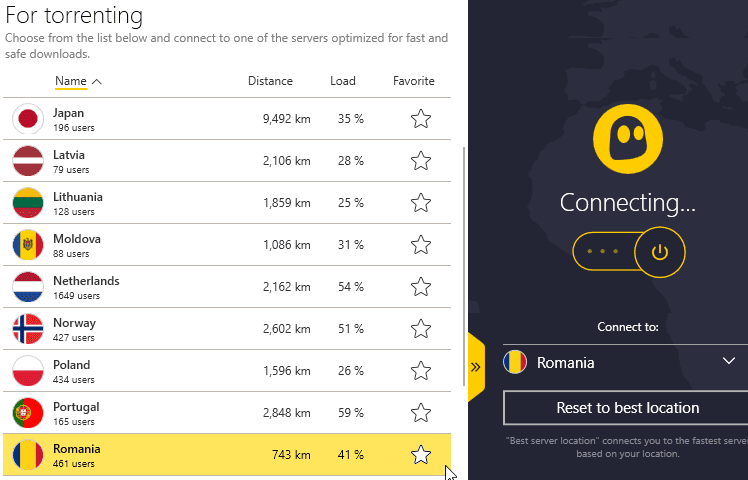Click the Netherlands favorite star

tap(421, 287)
